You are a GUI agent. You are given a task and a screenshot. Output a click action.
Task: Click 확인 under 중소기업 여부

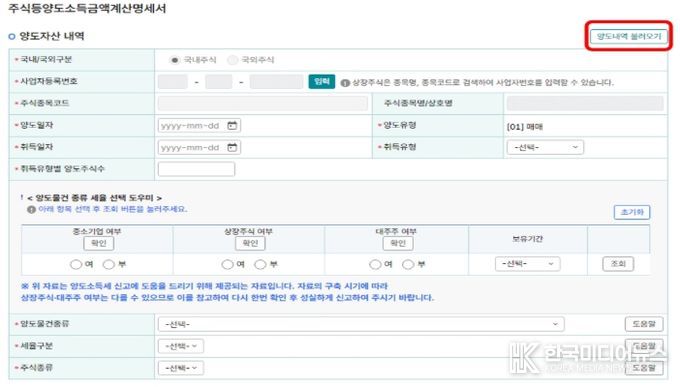click(99, 243)
